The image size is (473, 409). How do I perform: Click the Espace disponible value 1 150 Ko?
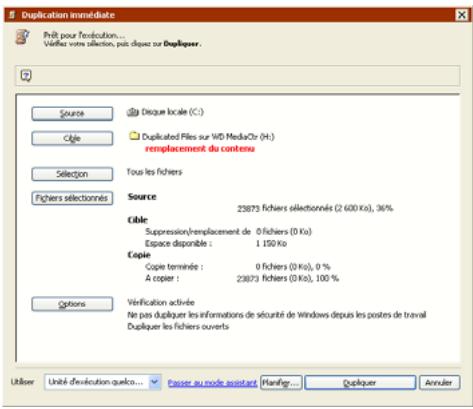[271, 244]
